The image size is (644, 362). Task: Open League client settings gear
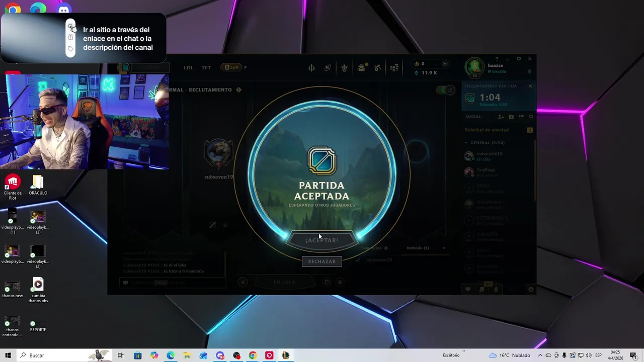point(519,59)
